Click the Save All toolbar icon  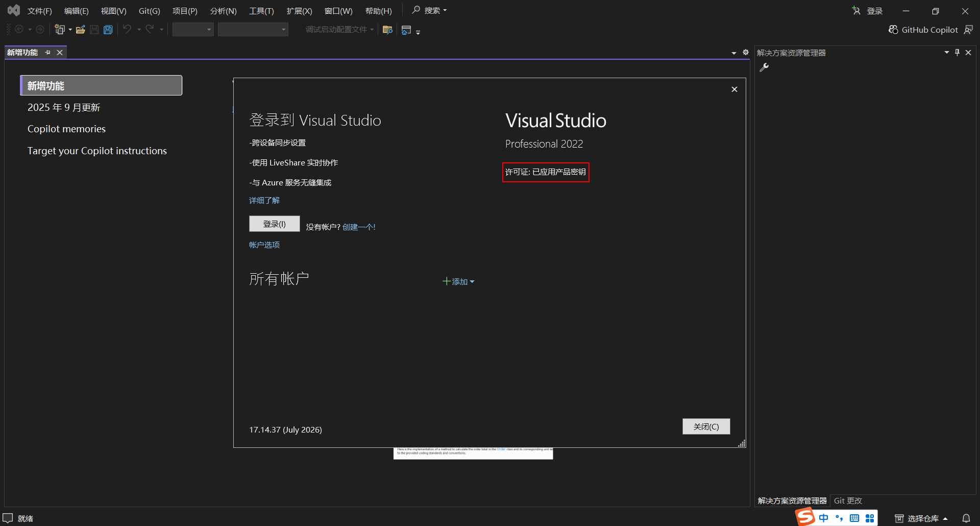[108, 30]
